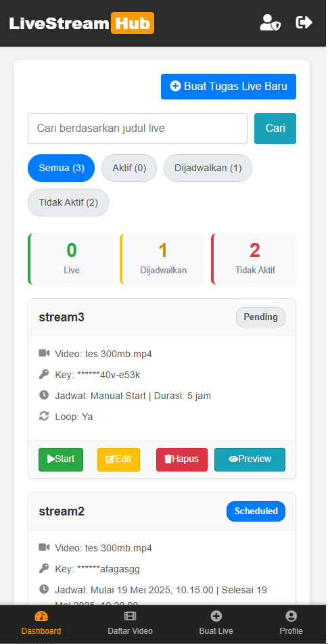
Task: Click the Dijadwalkan count stat card
Action: click(162, 259)
